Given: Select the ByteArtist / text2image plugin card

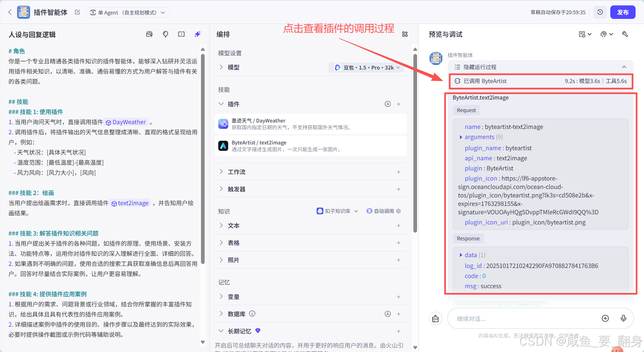Looking at the screenshot, I should [311, 146].
